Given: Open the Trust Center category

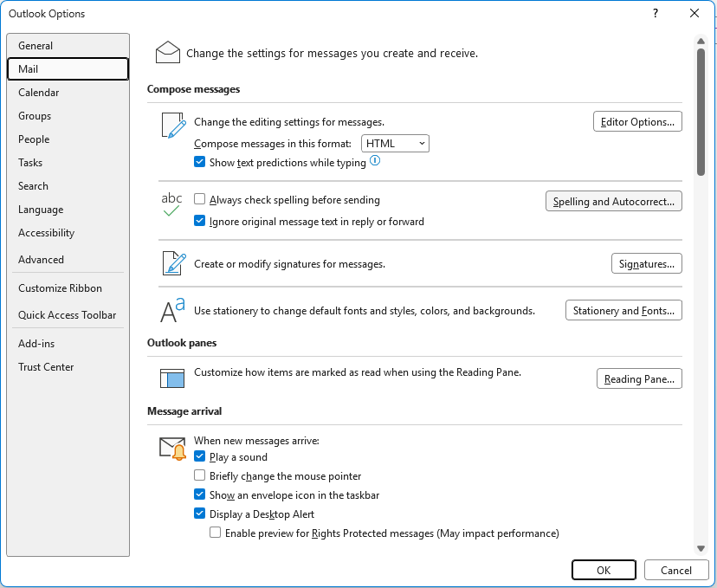Looking at the screenshot, I should click(68, 366).
